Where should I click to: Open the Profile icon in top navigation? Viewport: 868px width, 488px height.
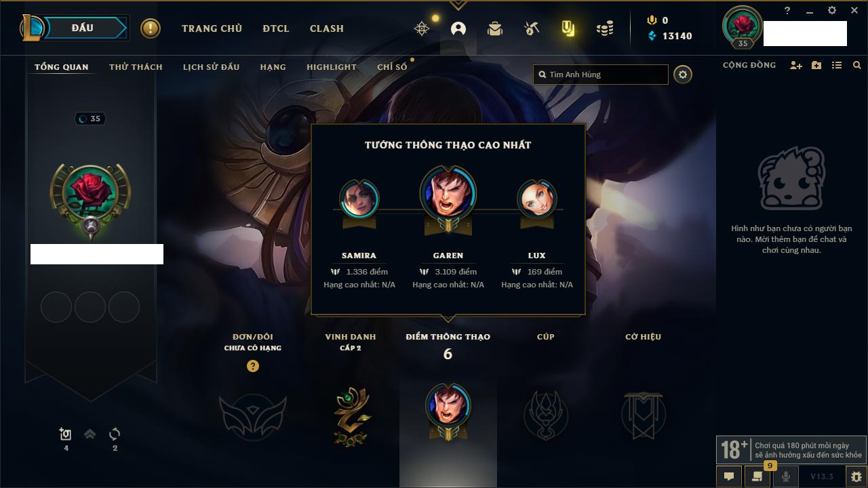(x=458, y=28)
